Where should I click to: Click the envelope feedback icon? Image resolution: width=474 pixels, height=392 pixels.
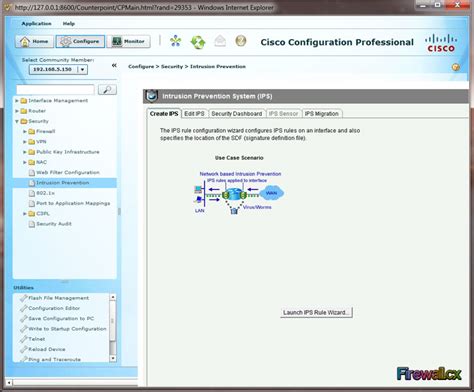[220, 41]
